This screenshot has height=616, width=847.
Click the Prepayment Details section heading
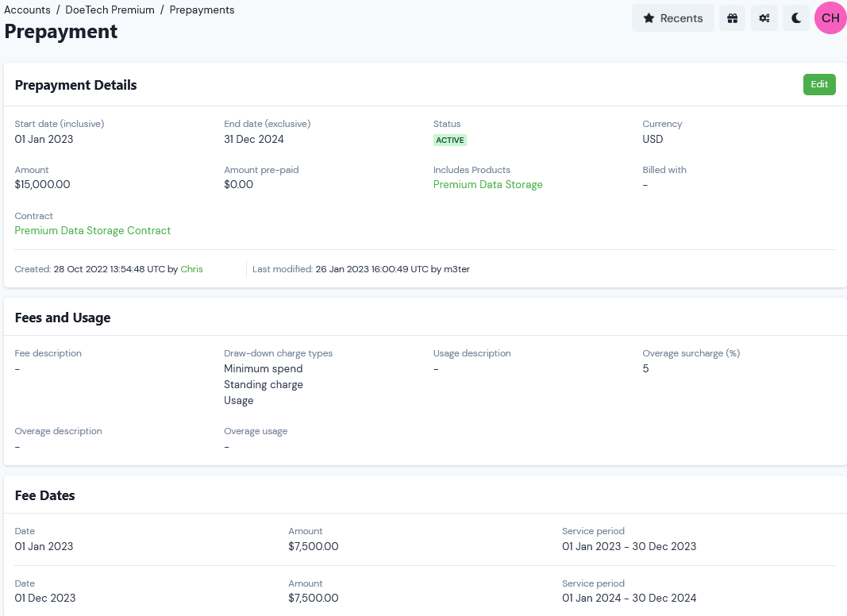tap(75, 85)
